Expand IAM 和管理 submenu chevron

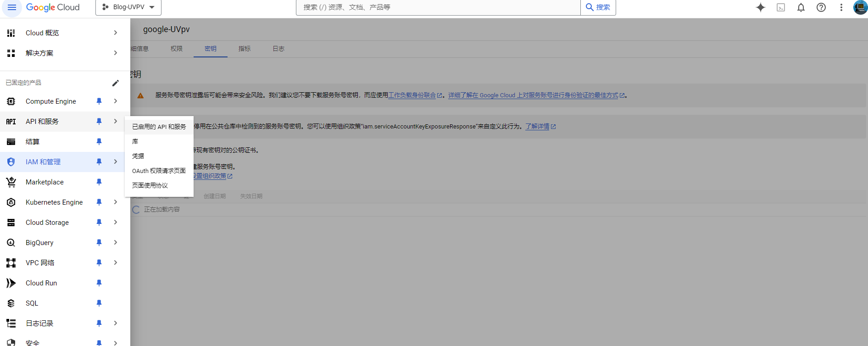pyautogui.click(x=116, y=162)
